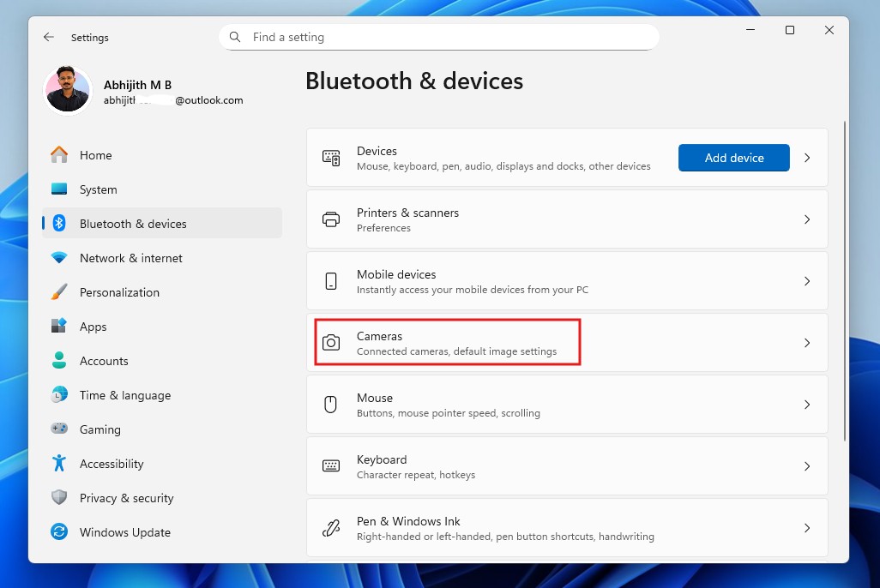
Task: Click the Network & internet globe icon
Action: [x=58, y=257]
